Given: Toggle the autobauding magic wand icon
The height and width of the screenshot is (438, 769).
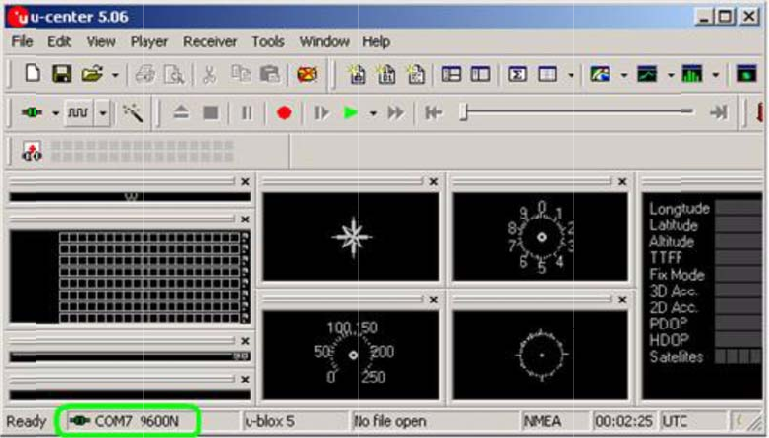Looking at the screenshot, I should [133, 113].
